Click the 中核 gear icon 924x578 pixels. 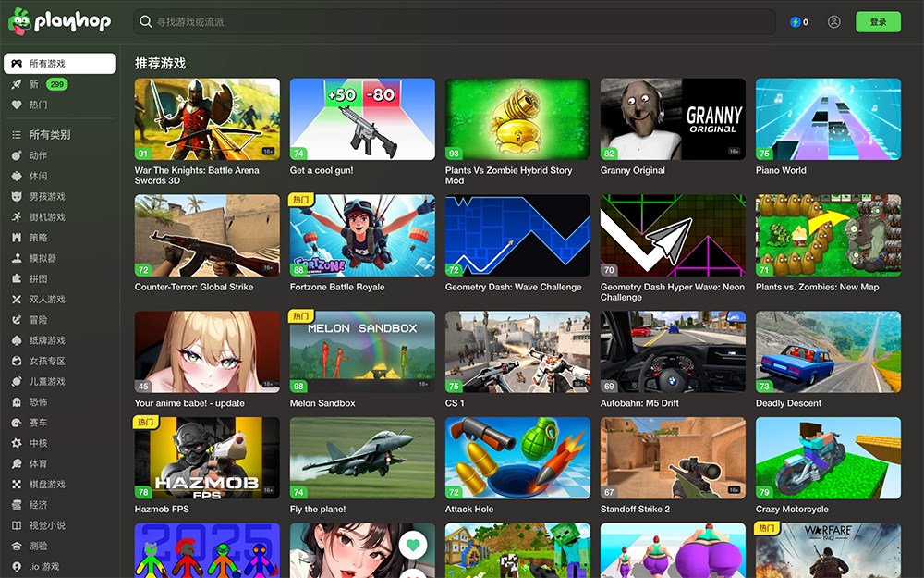(17, 443)
